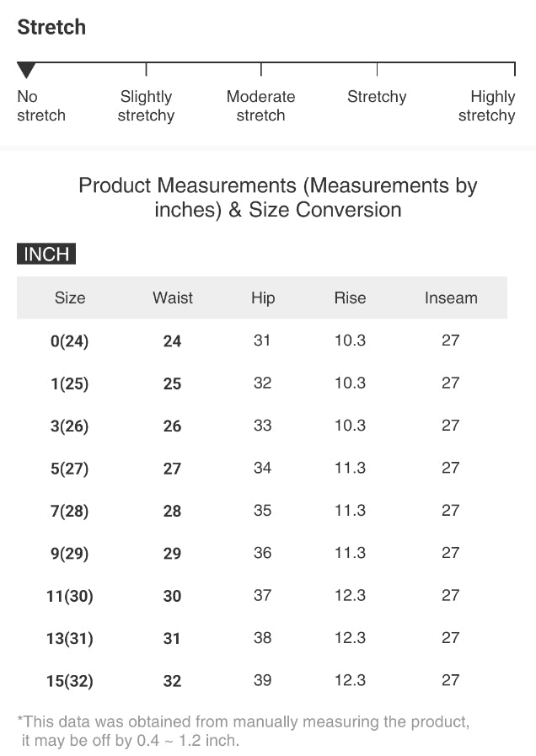Click the 'Slightly stretchy' scale label
Image resolution: width=536 pixels, height=756 pixels.
[x=146, y=106]
